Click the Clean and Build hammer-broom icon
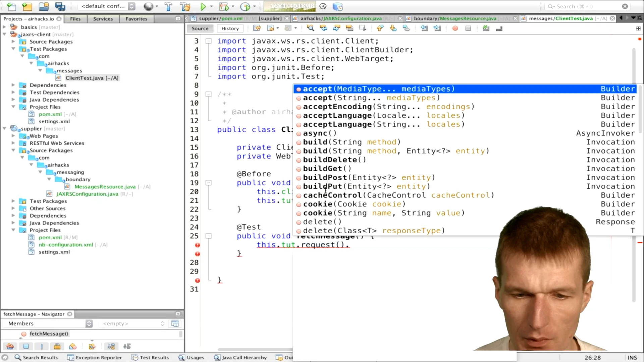Image resolution: width=644 pixels, height=362 pixels. coord(185,6)
